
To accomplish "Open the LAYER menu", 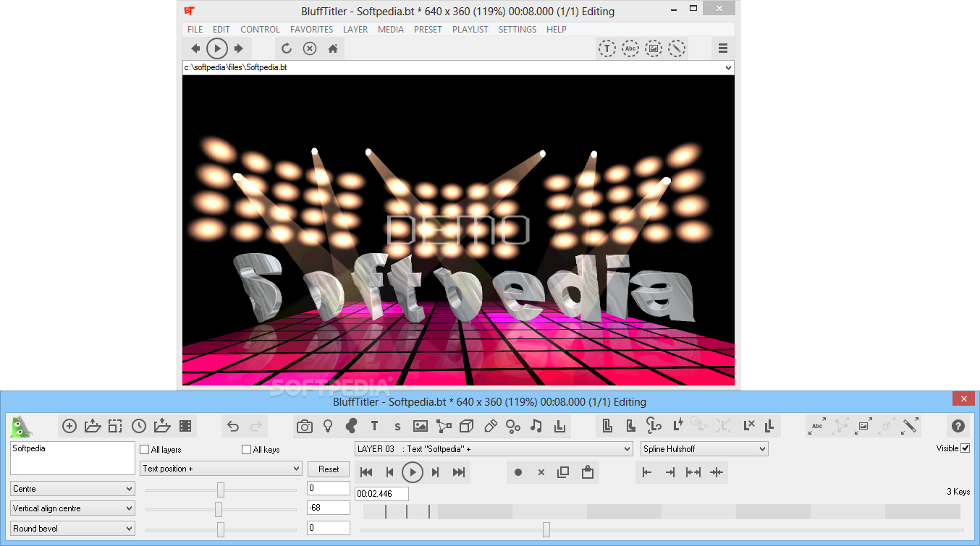I will [355, 30].
